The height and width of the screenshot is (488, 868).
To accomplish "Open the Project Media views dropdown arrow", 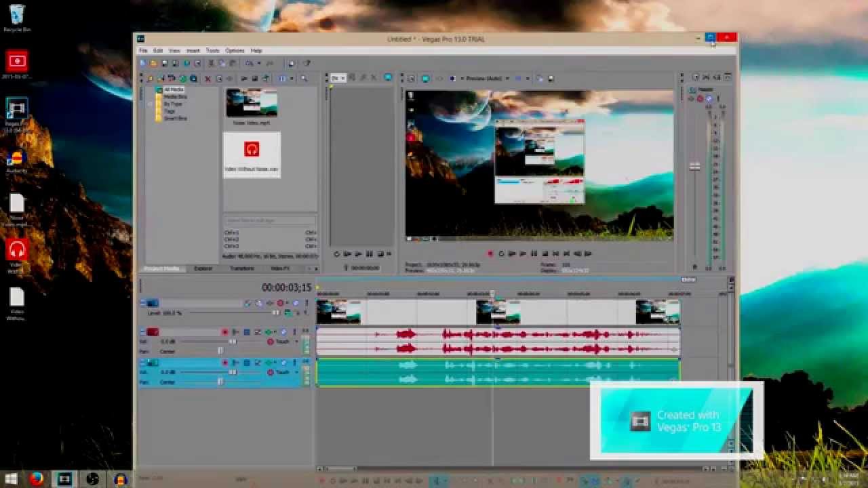I will pyautogui.click(x=290, y=79).
